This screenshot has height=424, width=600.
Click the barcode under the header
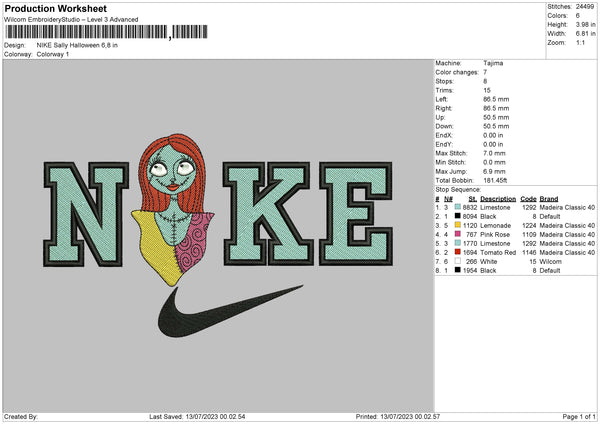[x=106, y=32]
